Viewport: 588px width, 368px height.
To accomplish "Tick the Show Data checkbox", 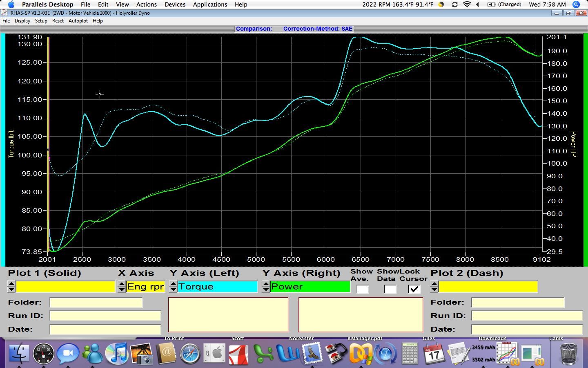I will click(390, 289).
